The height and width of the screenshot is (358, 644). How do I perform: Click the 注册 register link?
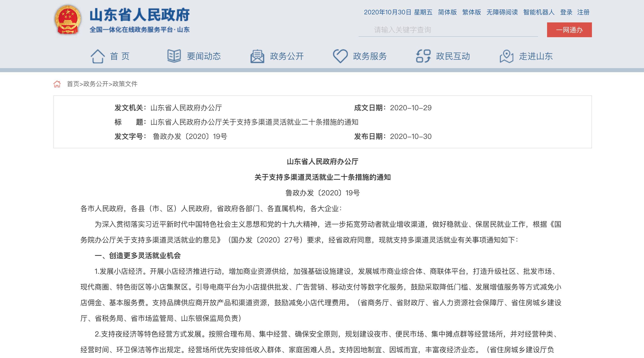tap(583, 12)
